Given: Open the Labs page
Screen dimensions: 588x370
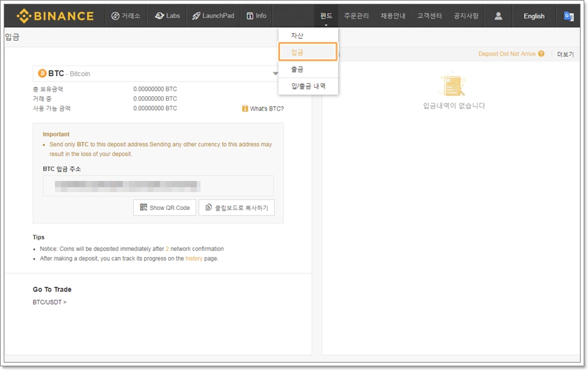Looking at the screenshot, I should 167,16.
